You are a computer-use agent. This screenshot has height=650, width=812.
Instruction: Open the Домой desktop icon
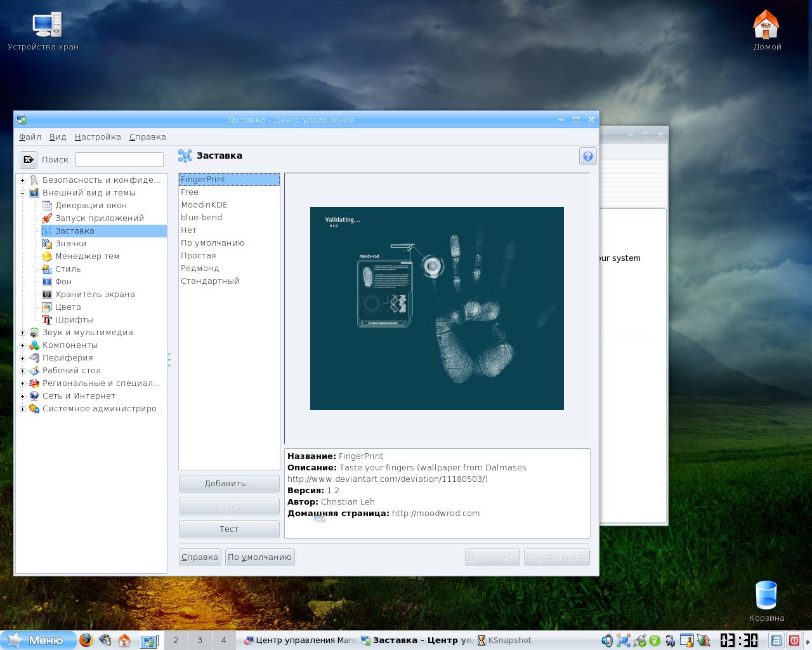766,30
